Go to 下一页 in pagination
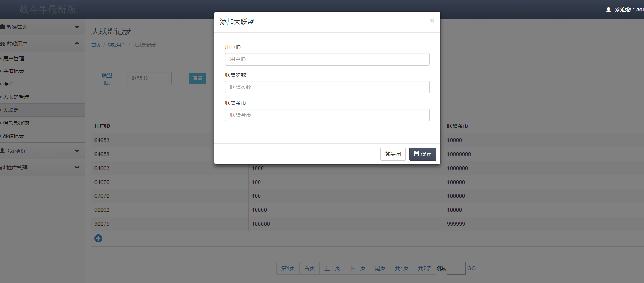644x283 pixels. (x=357, y=268)
